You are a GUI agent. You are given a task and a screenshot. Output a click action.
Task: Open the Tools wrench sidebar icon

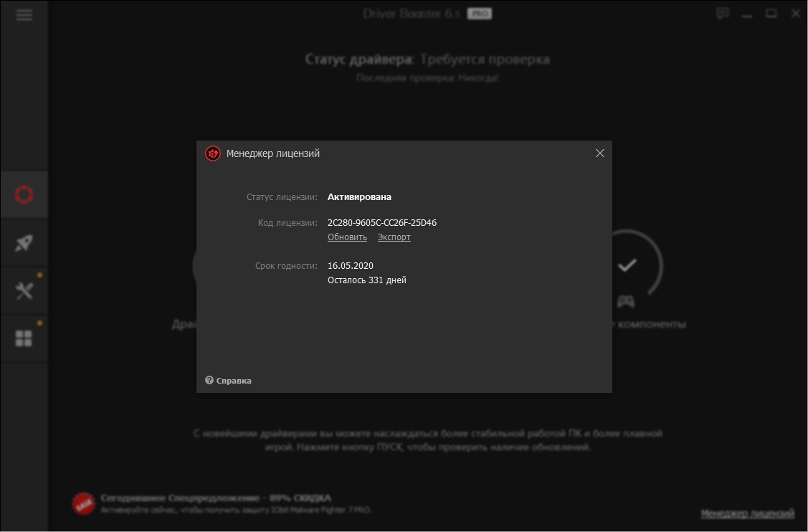click(x=24, y=291)
